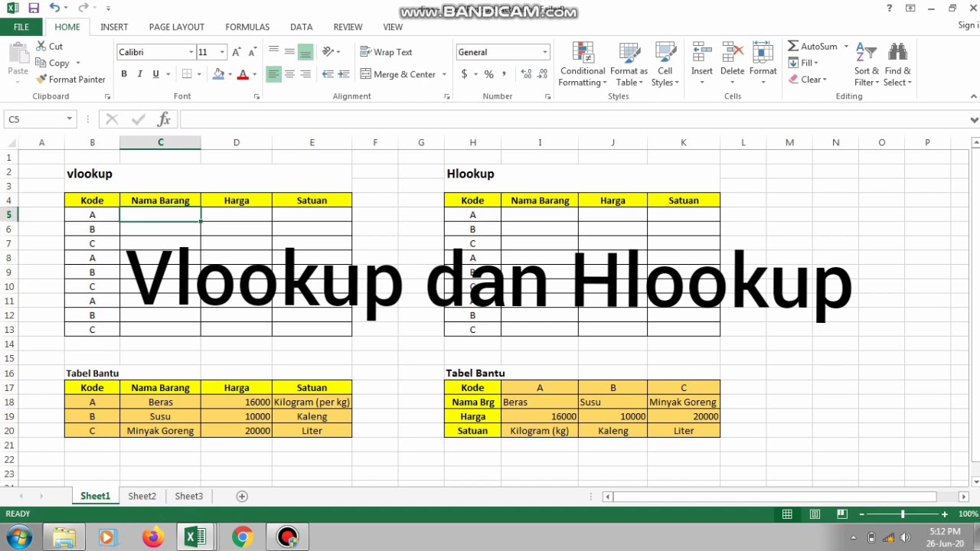Open Conditional Formatting menu
The height and width of the screenshot is (551, 980).
[x=583, y=64]
